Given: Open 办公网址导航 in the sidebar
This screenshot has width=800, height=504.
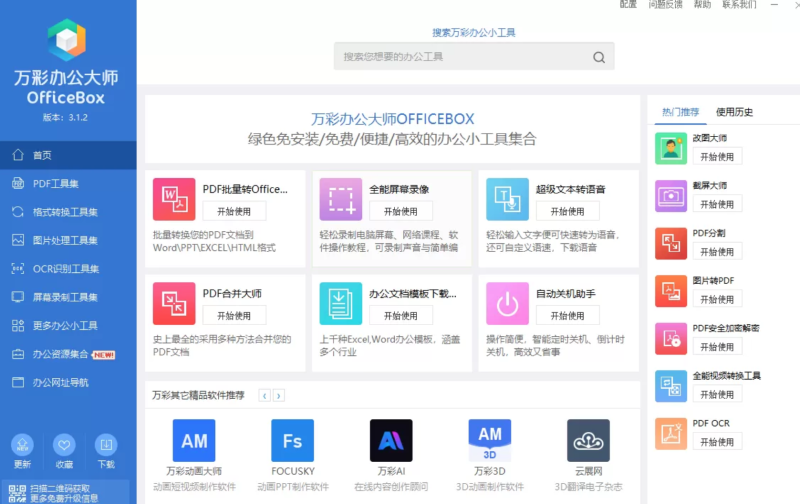Looking at the screenshot, I should [68, 383].
